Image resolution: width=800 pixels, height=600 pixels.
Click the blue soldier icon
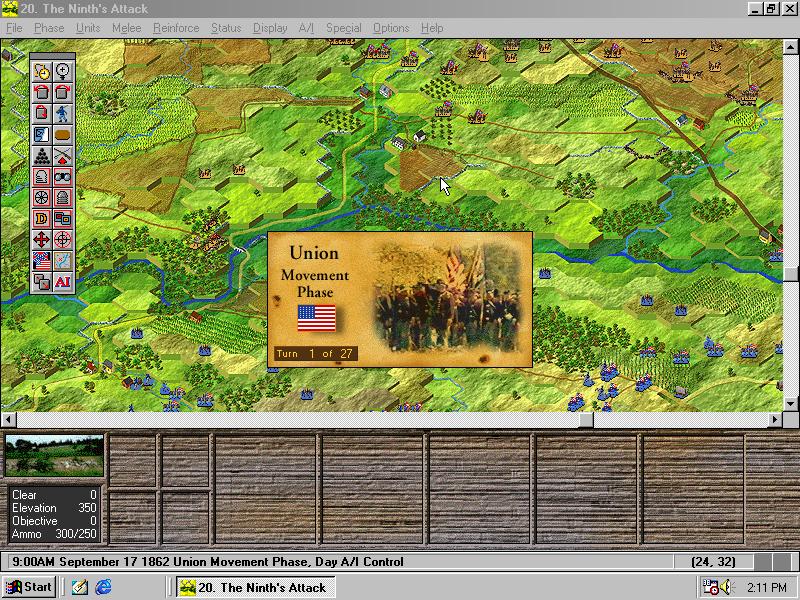click(62, 113)
